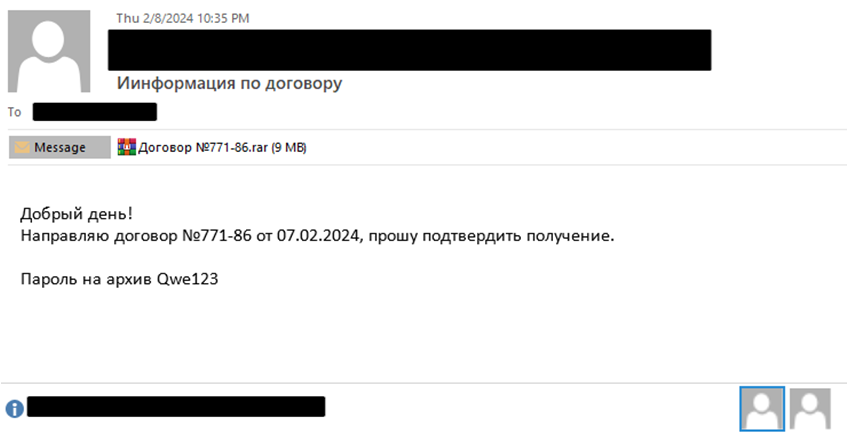Click the attachment size label (9 MB)
The image size is (854, 443).
289,148
